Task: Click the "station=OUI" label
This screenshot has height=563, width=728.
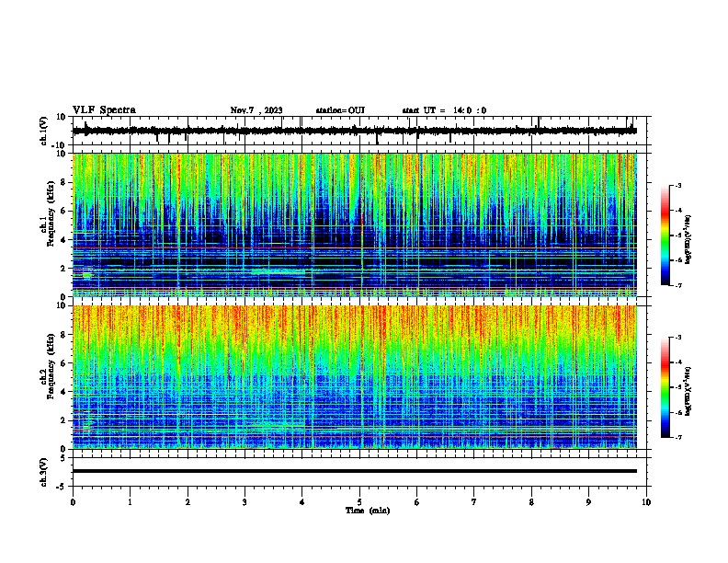Action: point(340,110)
